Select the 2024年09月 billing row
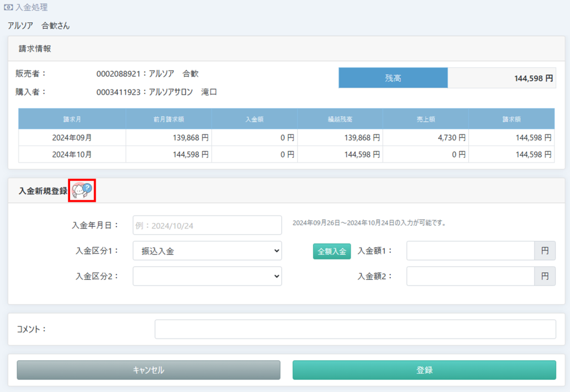The height and width of the screenshot is (392, 570). 72,137
